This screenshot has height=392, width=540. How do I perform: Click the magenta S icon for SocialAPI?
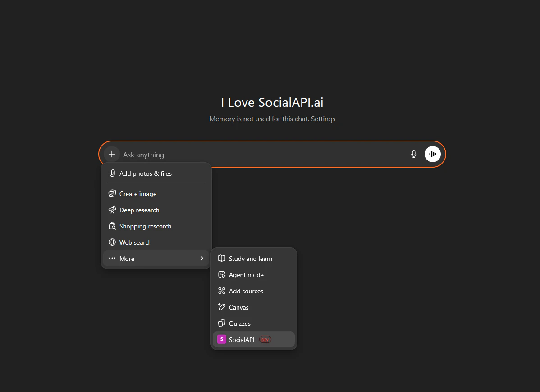(221, 339)
